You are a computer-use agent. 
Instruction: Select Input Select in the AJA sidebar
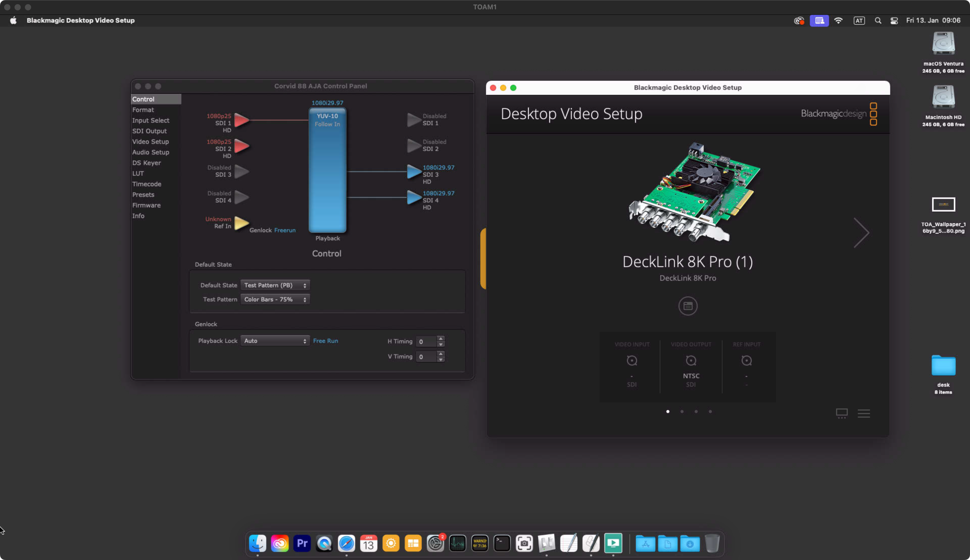(x=156, y=120)
